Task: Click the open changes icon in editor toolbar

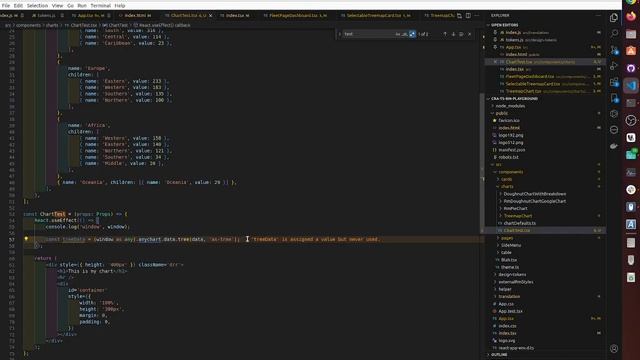Action: coord(460,16)
